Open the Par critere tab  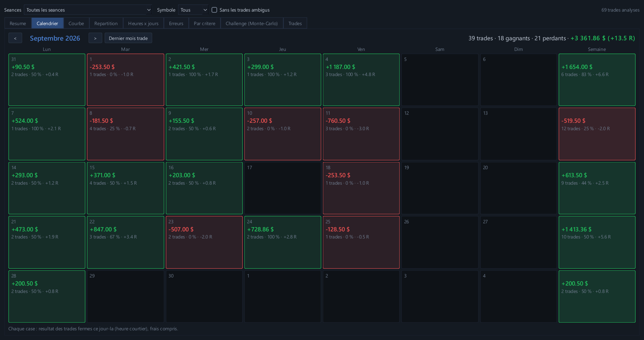click(204, 23)
